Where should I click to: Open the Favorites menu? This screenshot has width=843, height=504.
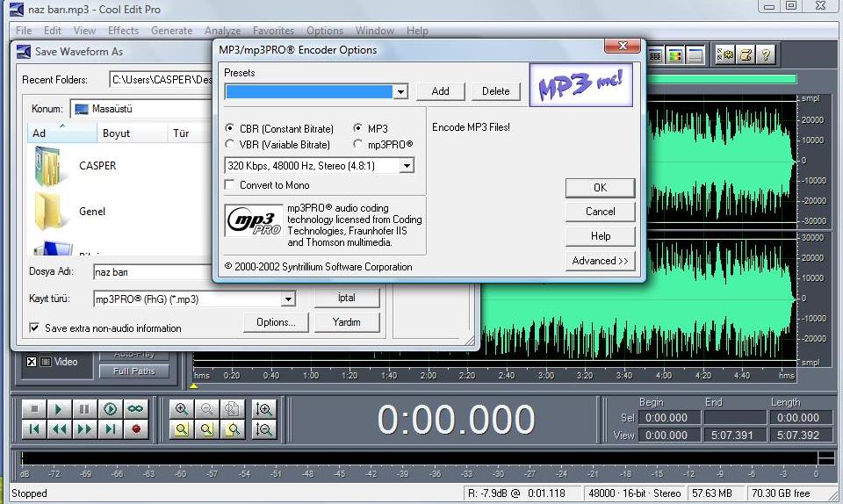coord(273,31)
